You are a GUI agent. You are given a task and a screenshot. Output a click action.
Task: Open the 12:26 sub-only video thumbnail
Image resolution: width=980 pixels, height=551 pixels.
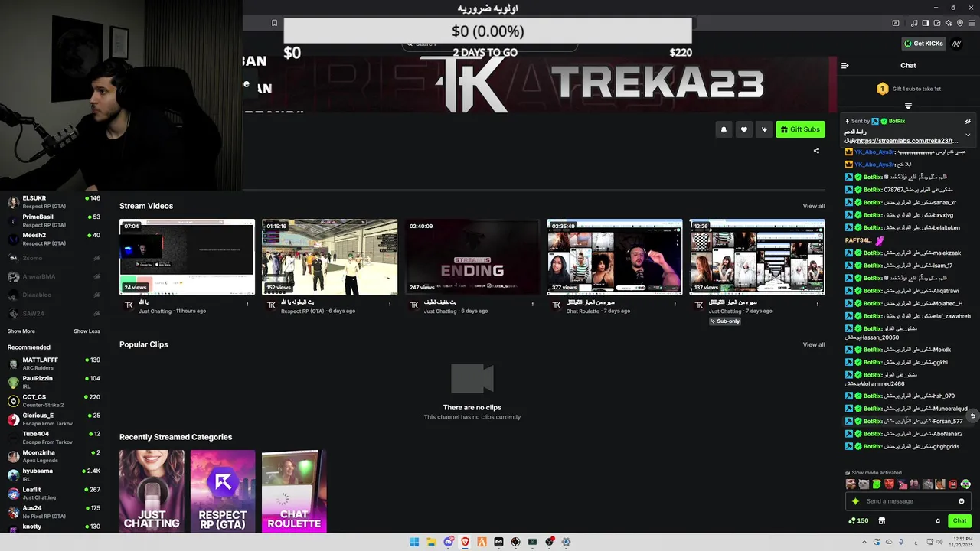pyautogui.click(x=757, y=257)
